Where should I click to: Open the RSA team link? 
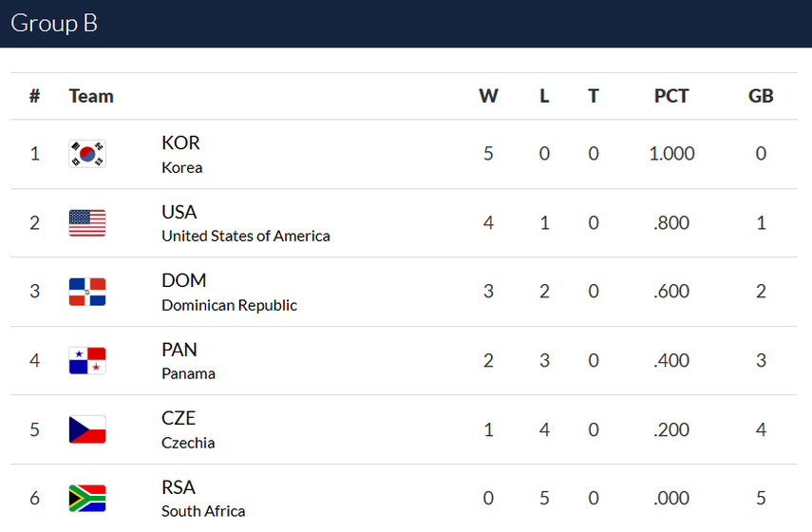(x=179, y=487)
